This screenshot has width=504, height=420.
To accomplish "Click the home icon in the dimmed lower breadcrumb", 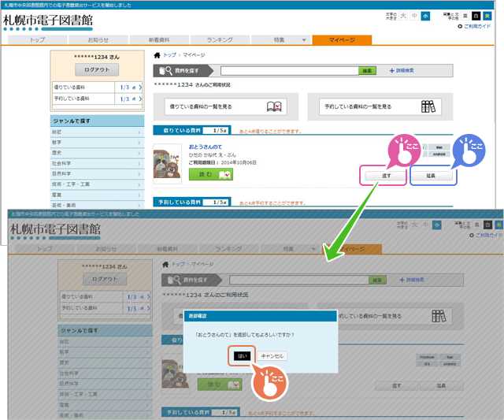I will (165, 264).
